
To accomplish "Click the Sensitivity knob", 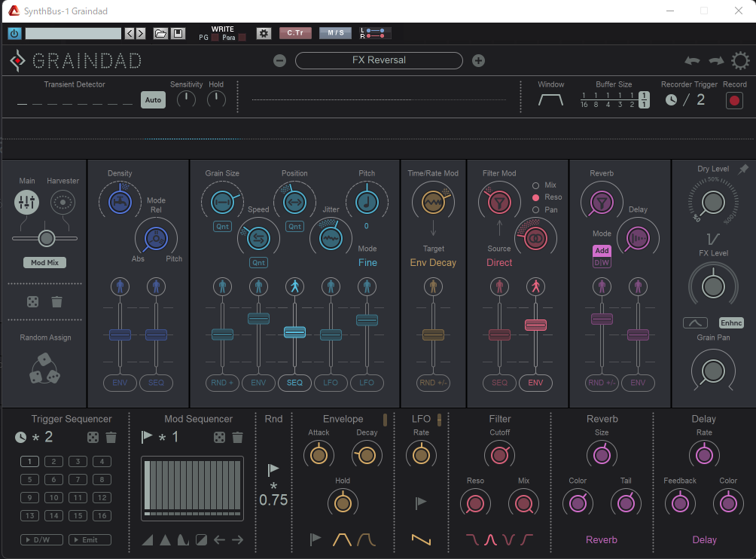I will point(186,99).
